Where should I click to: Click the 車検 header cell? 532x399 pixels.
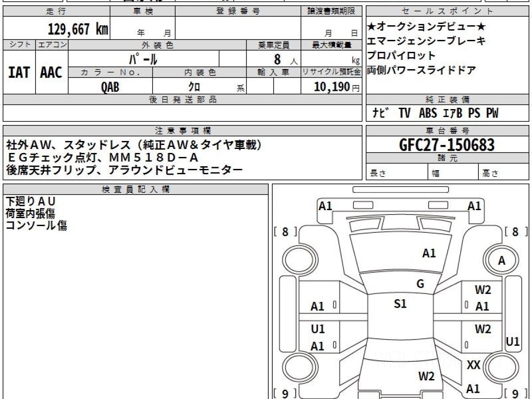[143, 12]
